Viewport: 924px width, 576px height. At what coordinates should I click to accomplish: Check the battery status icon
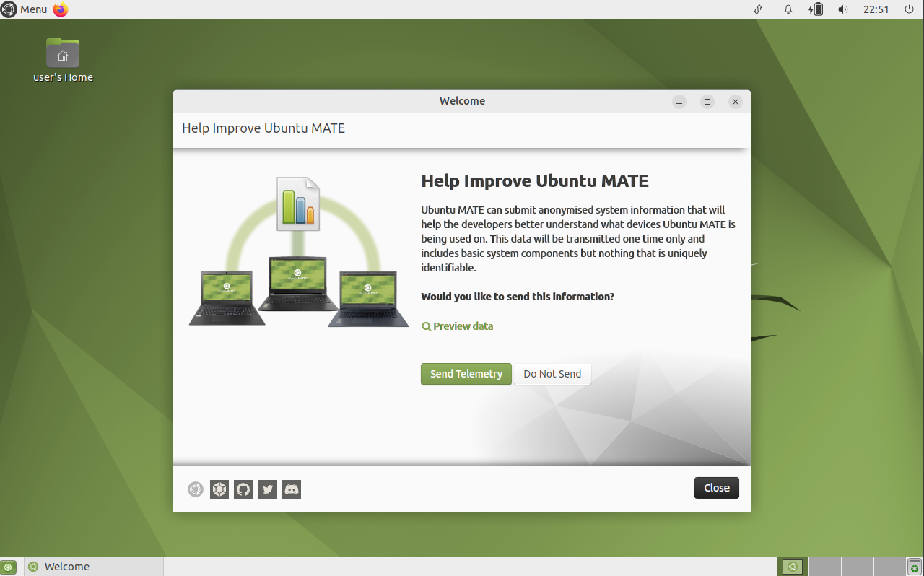[x=816, y=9]
